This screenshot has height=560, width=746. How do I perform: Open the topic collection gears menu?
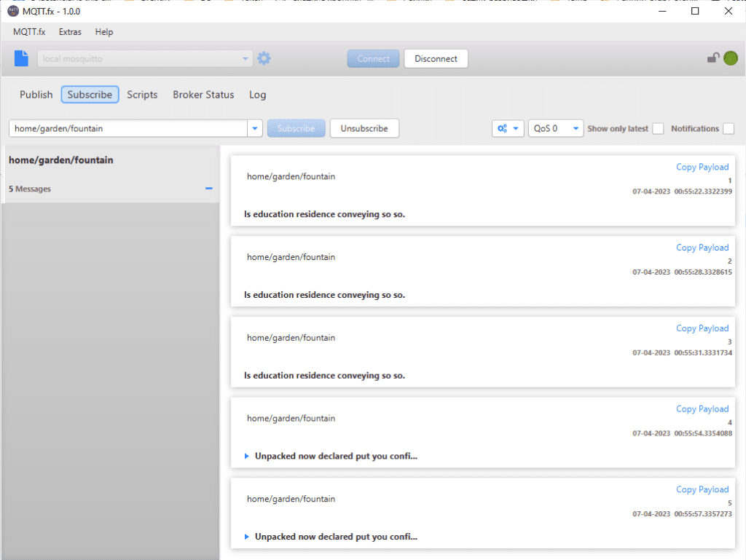tap(508, 128)
